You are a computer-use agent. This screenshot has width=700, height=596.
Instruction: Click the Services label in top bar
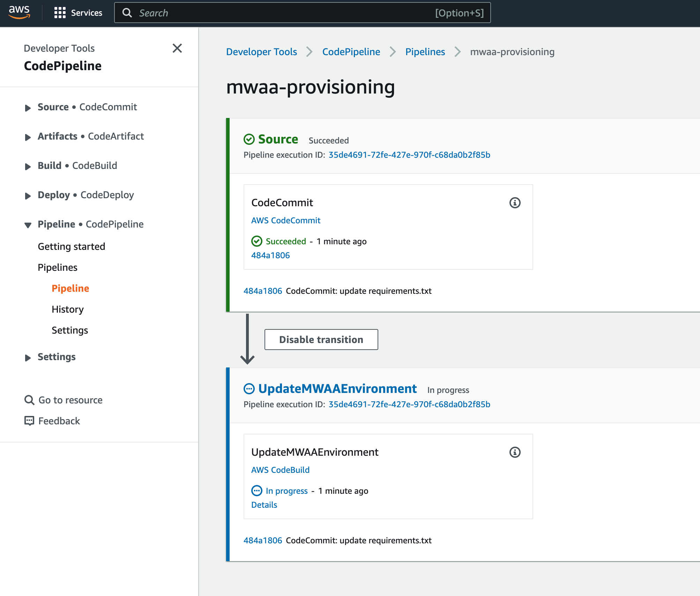(x=87, y=13)
